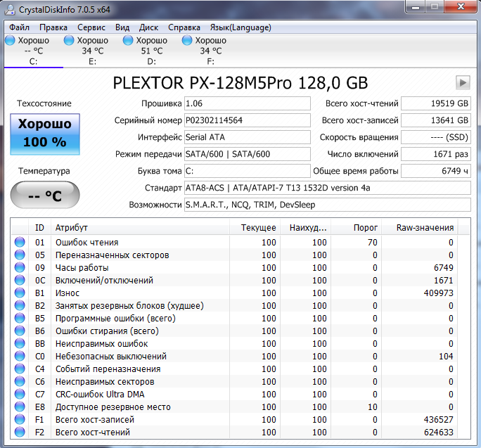
Task: Click status orb for 09 Часы работы
Action: coord(20,267)
